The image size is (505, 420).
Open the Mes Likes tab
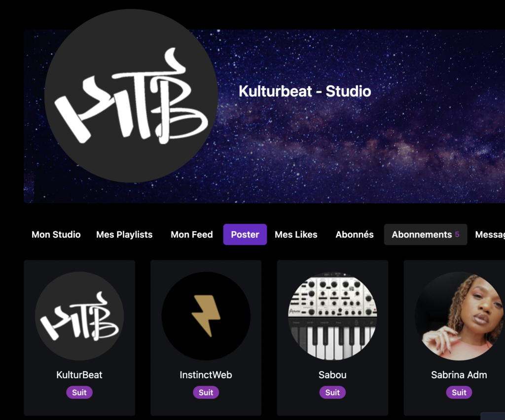(296, 235)
